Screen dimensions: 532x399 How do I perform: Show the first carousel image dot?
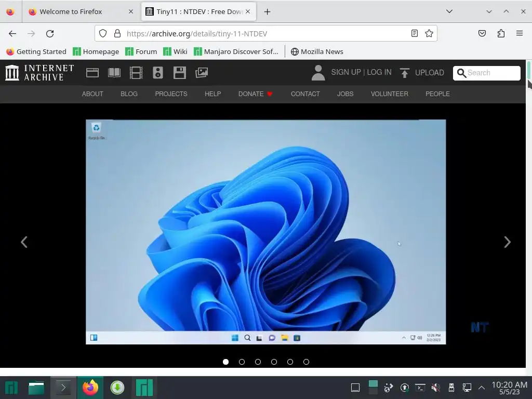225,362
